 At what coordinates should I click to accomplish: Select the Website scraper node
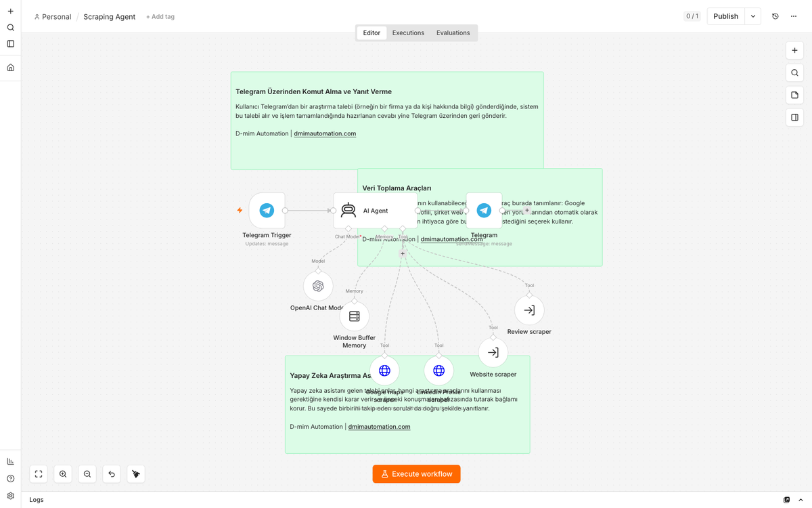tap(493, 352)
